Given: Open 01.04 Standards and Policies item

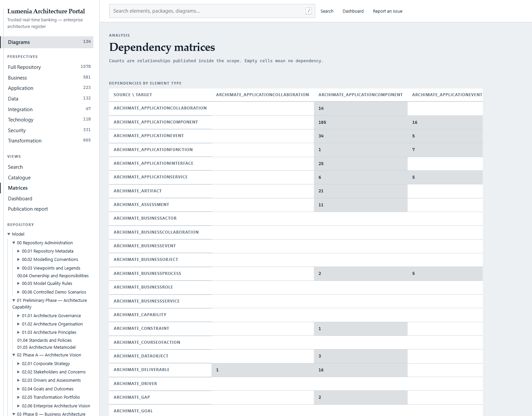Looking at the screenshot, I should (45, 340).
